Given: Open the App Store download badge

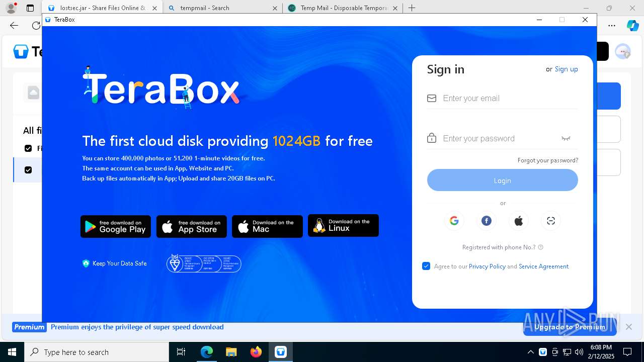Looking at the screenshot, I should click(x=192, y=226).
